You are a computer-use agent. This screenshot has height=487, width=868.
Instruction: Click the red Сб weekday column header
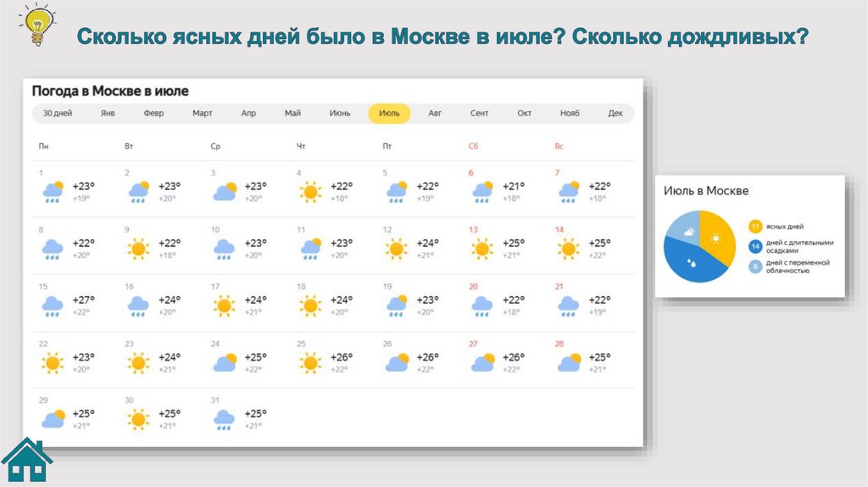coord(473,146)
